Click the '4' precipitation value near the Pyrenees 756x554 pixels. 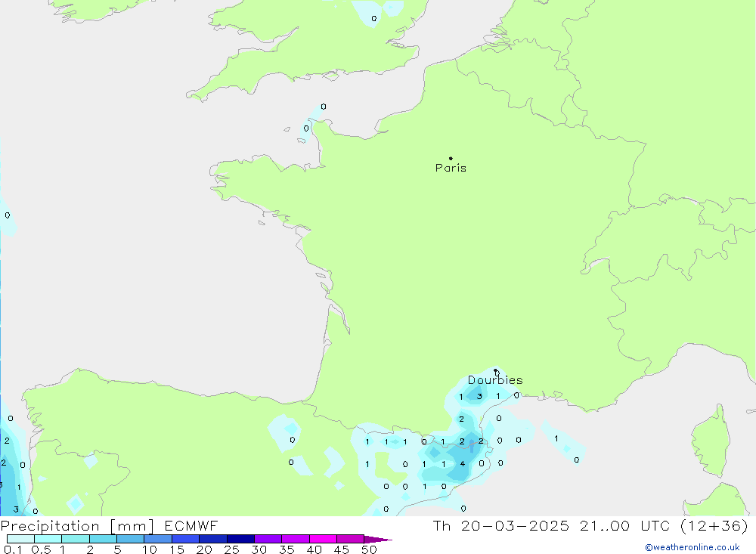[x=463, y=464]
